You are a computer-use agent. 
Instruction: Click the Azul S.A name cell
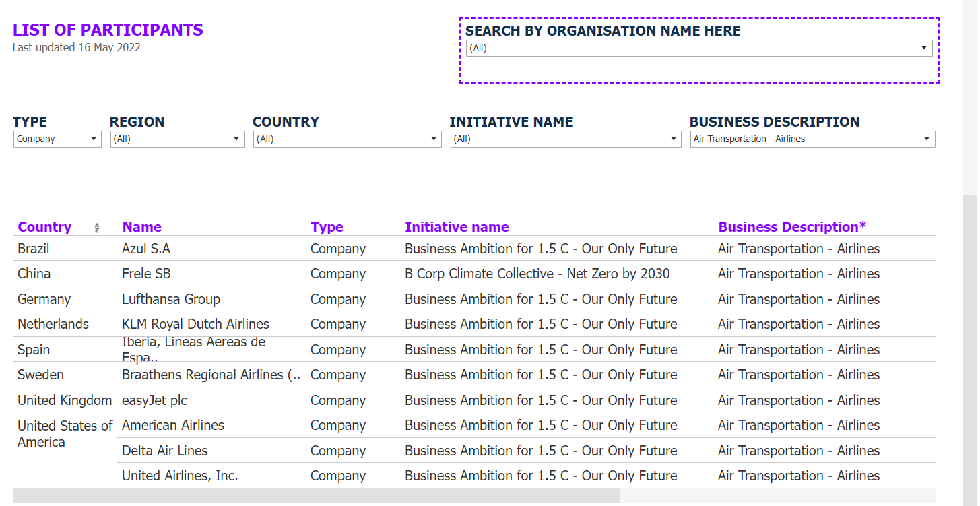click(x=146, y=249)
